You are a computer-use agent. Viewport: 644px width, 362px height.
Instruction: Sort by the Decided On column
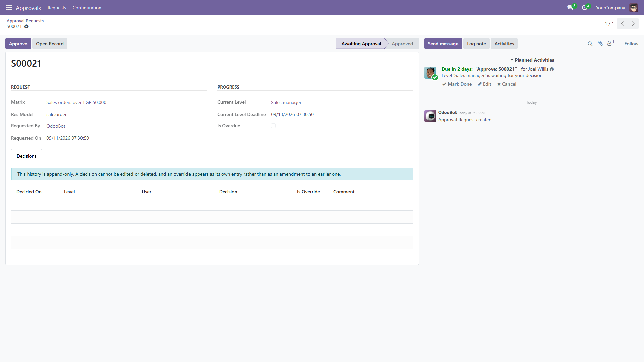pyautogui.click(x=29, y=192)
